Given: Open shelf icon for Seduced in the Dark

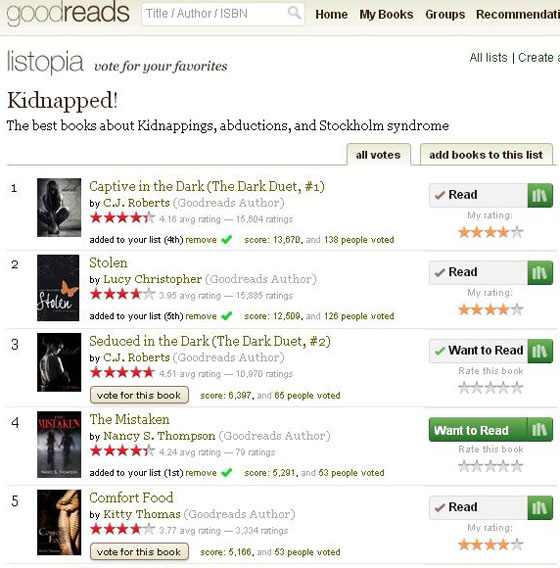Looking at the screenshot, I should pos(540,351).
